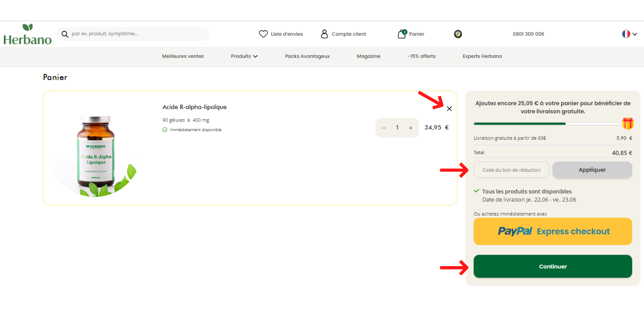Image resolution: width=644 pixels, height=310 pixels.
Task: Go to Packs Avantageux
Action: click(x=307, y=56)
